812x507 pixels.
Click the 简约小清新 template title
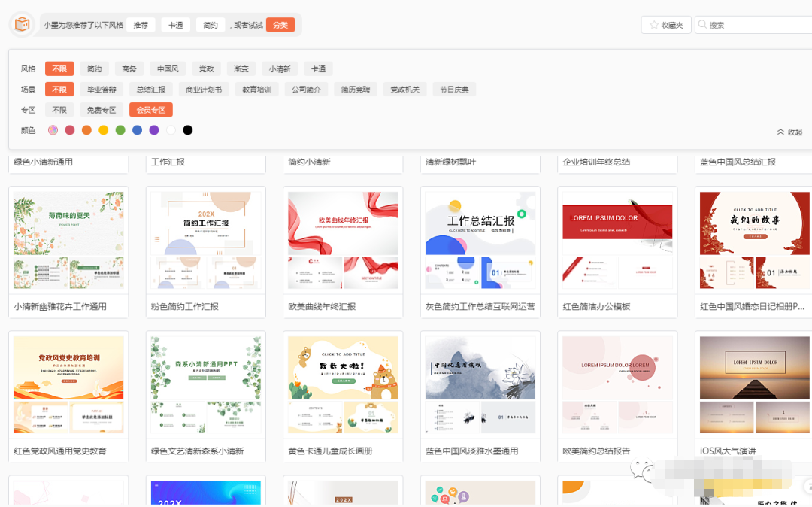tap(309, 162)
